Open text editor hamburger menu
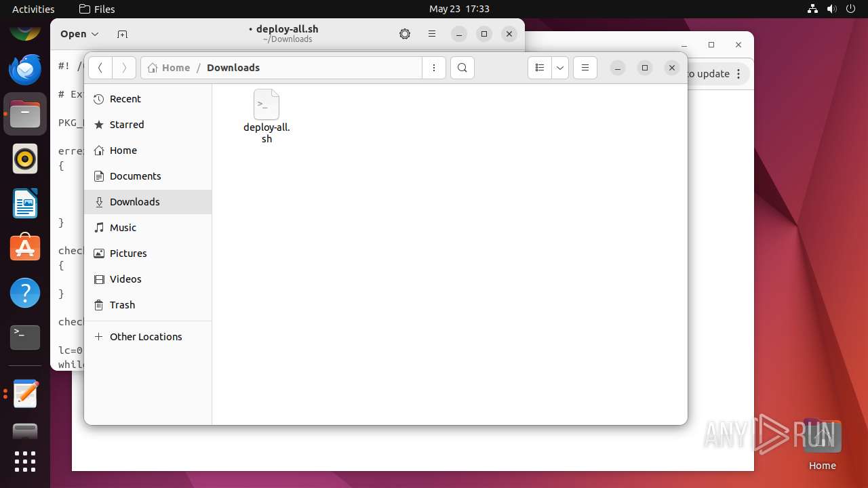This screenshot has height=488, width=868. 432,34
